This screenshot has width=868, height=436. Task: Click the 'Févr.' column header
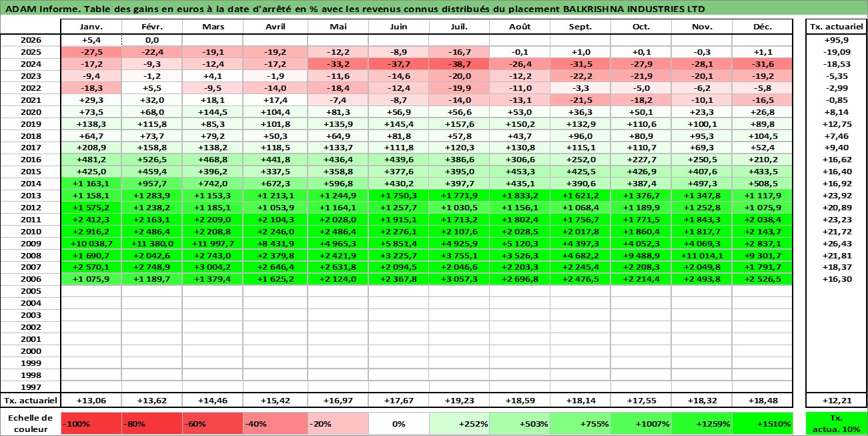click(151, 27)
